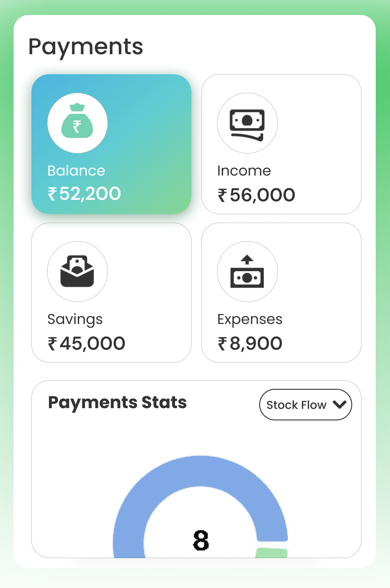Select the Income label
Viewport: 390px width, 588px height.
click(244, 171)
